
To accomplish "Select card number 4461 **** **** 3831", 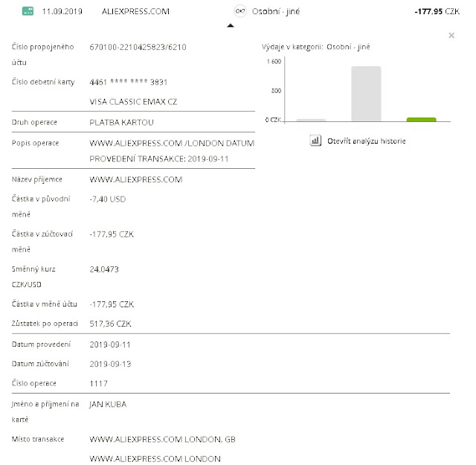I will [x=129, y=82].
